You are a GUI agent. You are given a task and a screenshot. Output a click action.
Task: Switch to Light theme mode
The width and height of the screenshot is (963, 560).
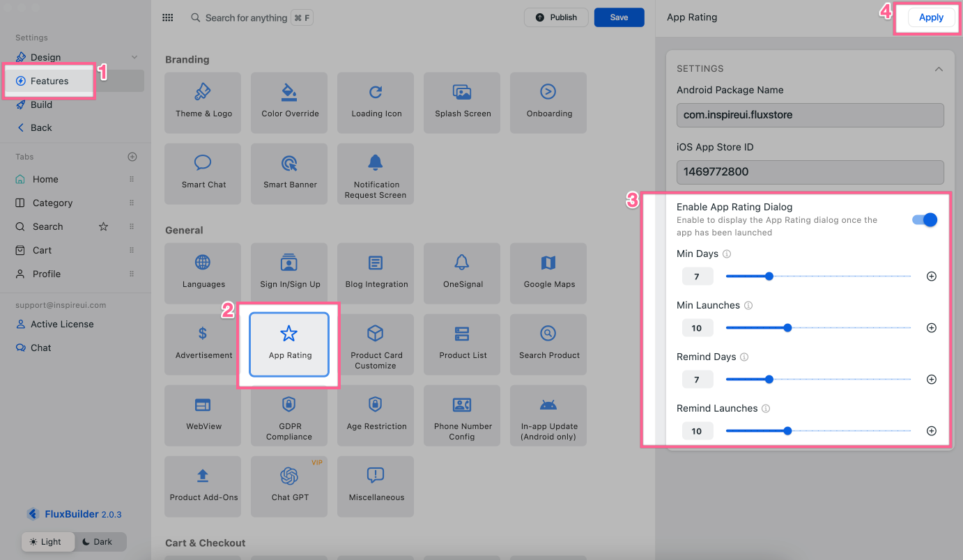pos(47,542)
